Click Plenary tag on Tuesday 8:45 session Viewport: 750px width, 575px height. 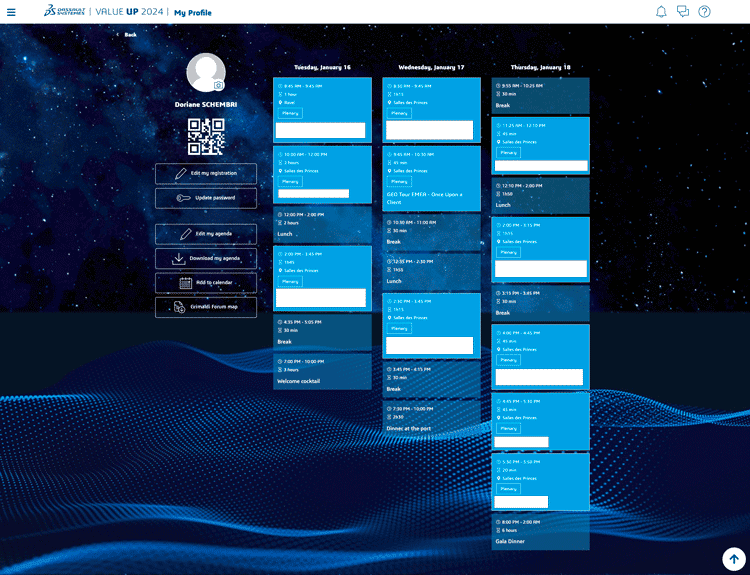[290, 113]
